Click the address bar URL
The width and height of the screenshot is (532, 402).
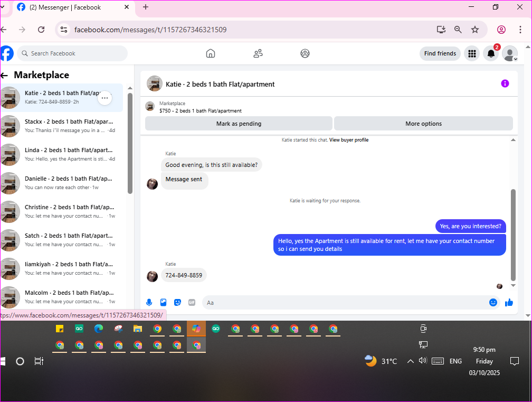[150, 30]
